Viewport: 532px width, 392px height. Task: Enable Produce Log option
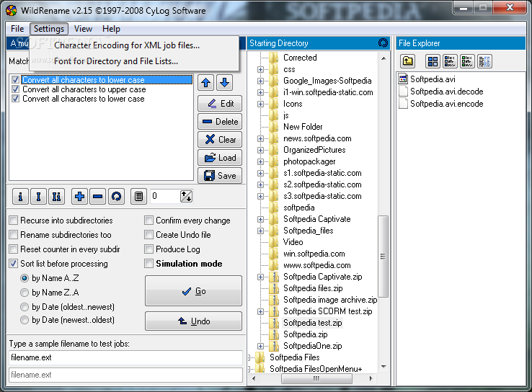tap(148, 249)
